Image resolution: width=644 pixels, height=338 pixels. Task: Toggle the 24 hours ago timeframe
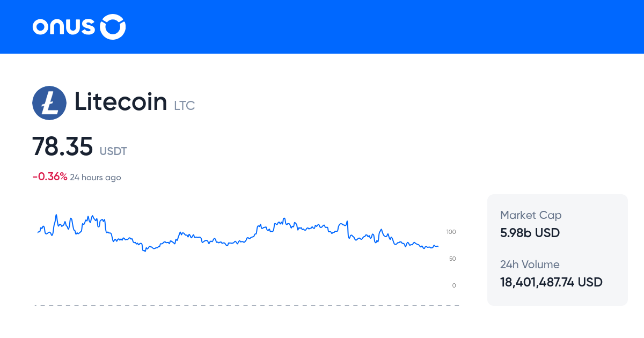[96, 177]
